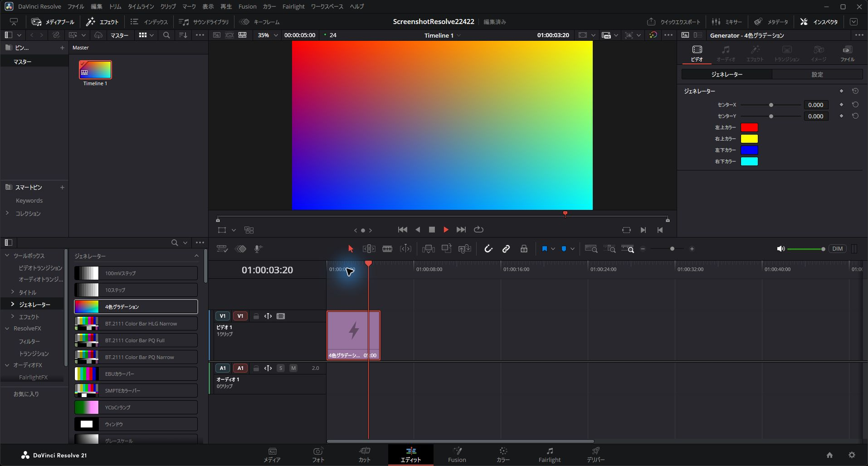Toggle loop playback icon

click(x=478, y=230)
